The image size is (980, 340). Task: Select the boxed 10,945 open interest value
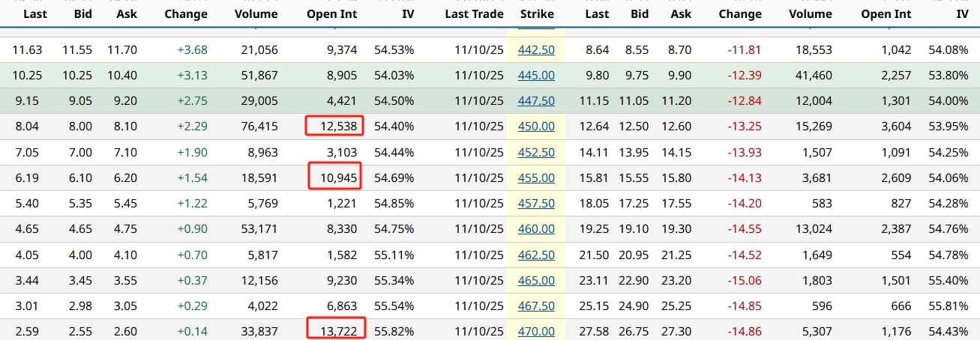click(334, 178)
